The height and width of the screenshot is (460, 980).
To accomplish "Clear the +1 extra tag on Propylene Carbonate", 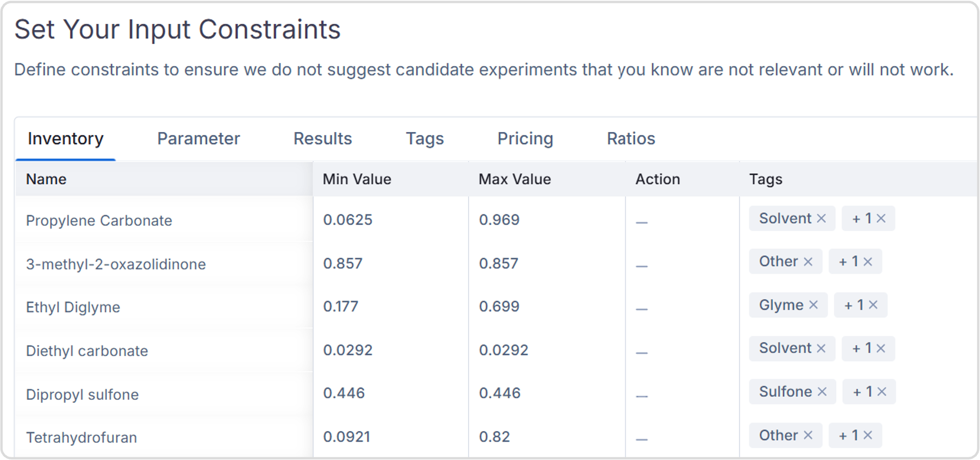I will tap(881, 219).
